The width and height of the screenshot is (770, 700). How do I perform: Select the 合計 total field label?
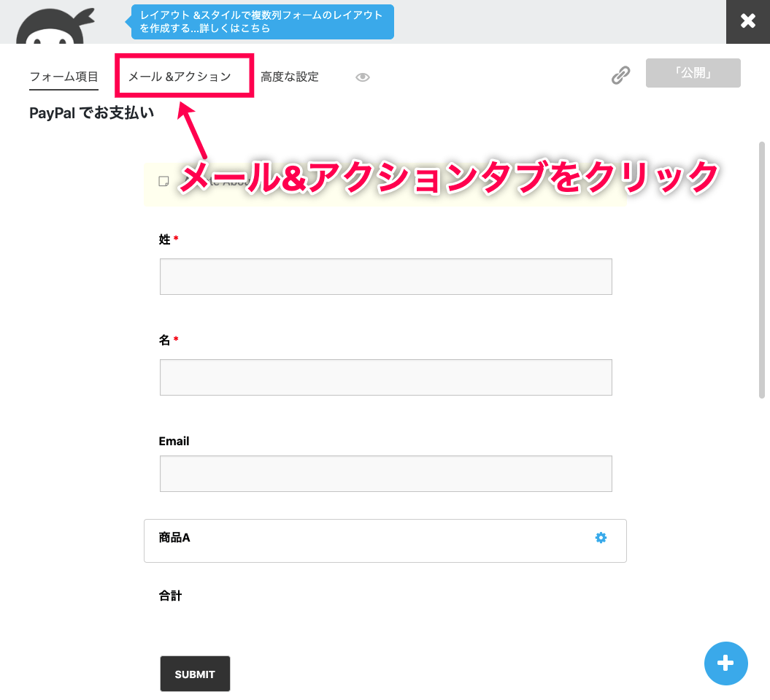pos(170,596)
